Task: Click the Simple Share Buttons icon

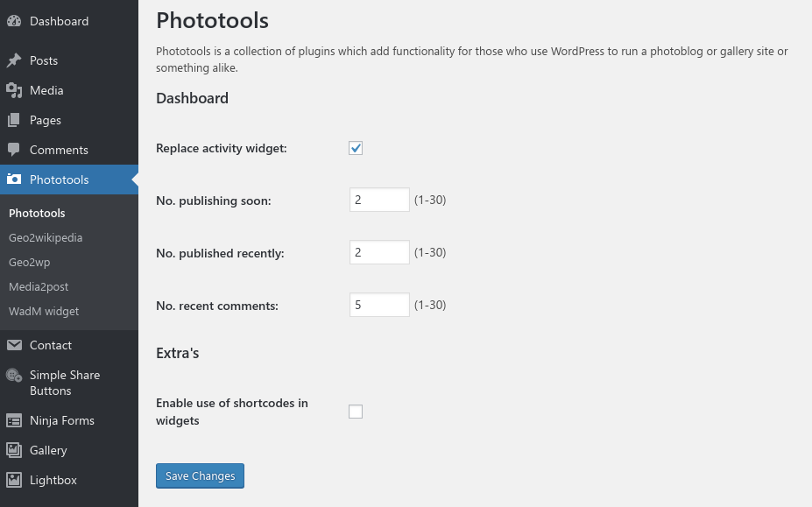Action: (14, 376)
